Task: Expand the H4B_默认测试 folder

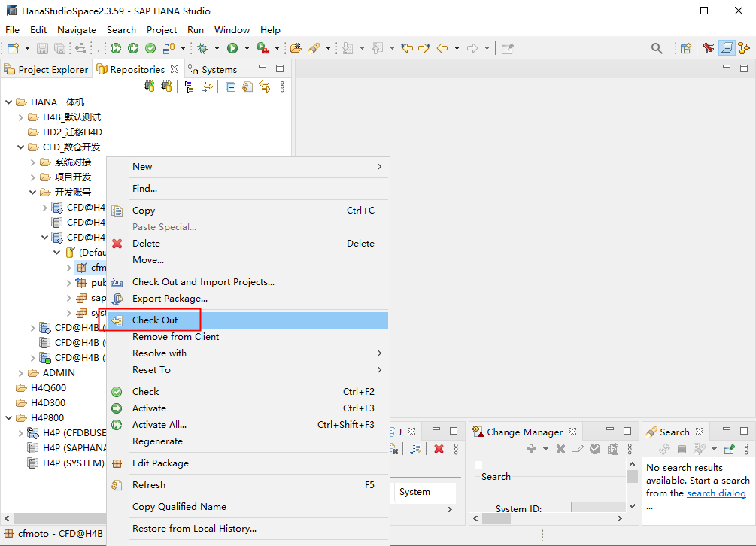Action: point(20,117)
